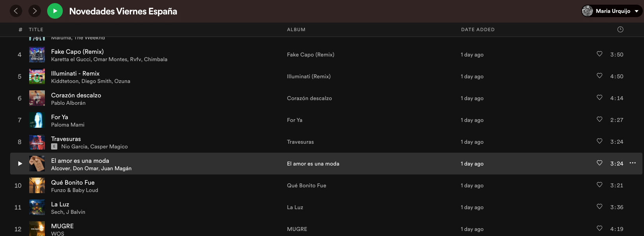Go forward with the right arrow button
The image size is (644, 236).
[35, 11]
